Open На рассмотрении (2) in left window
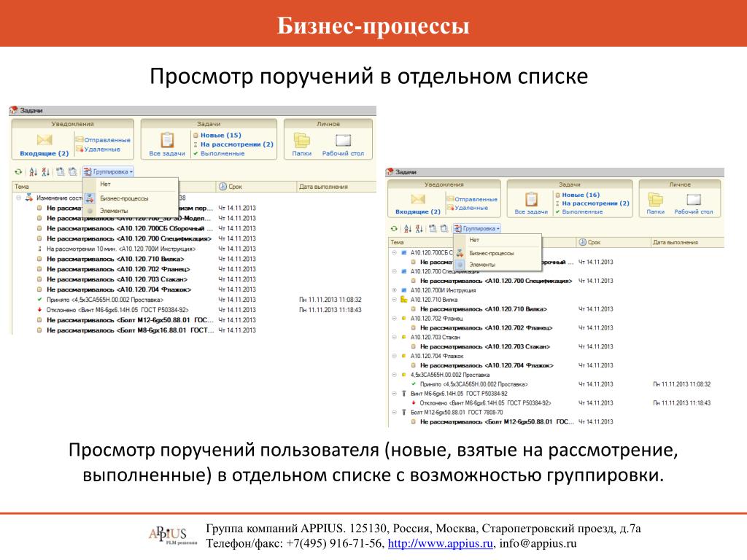 pos(237,144)
